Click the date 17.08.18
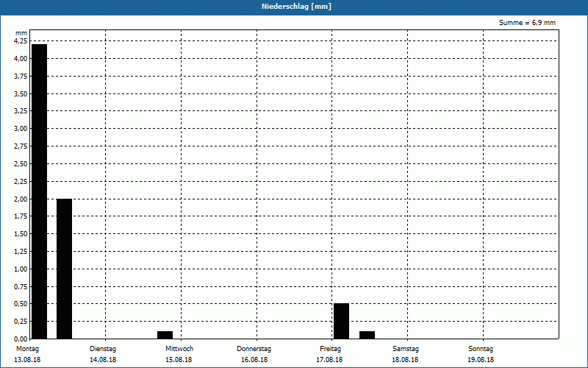This screenshot has width=588, height=368. (x=329, y=360)
